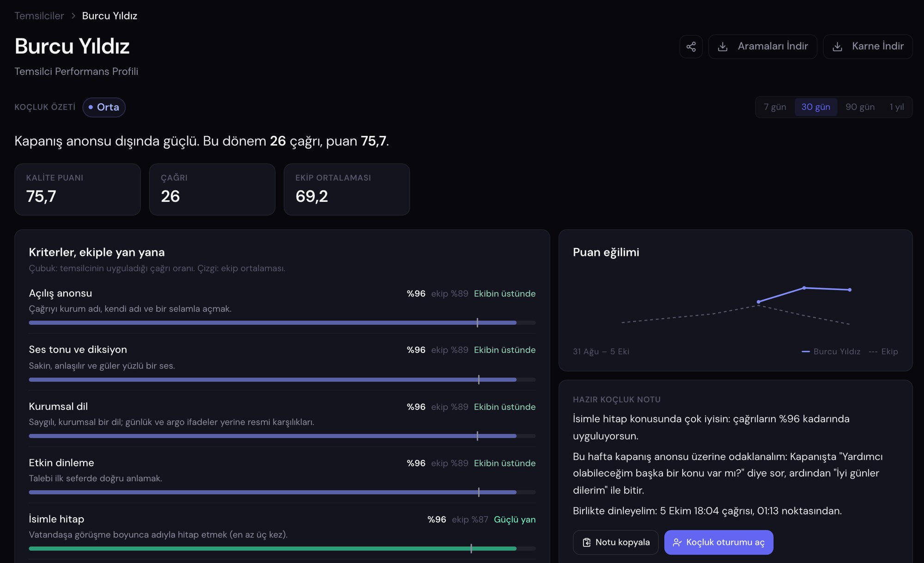Select the 30 gün range
This screenshot has width=924, height=563.
[x=816, y=107]
